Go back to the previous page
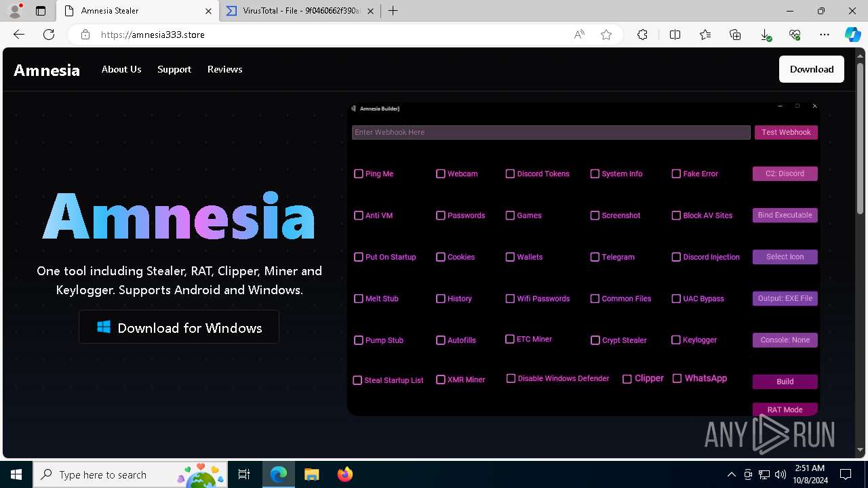 [x=19, y=35]
